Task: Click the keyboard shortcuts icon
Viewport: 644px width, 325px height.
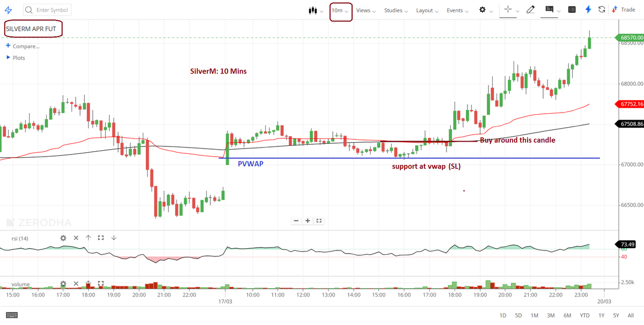Action: [12, 315]
